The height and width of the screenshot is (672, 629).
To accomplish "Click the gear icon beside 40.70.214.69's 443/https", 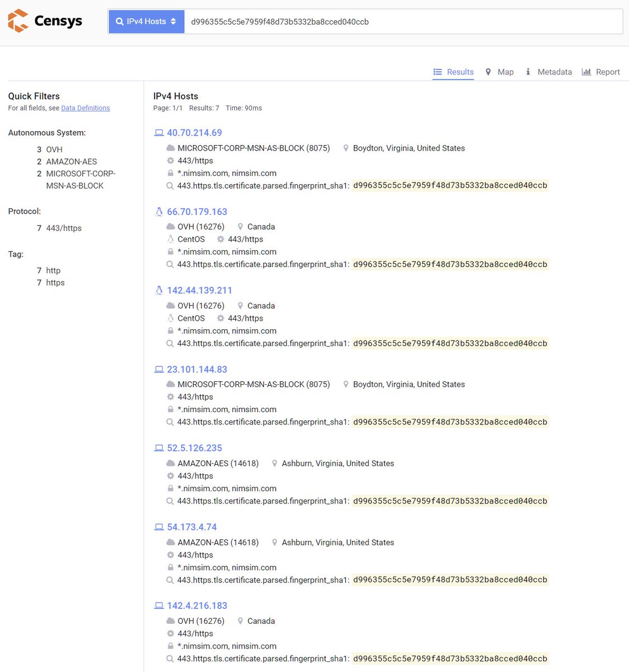I will pyautogui.click(x=171, y=161).
